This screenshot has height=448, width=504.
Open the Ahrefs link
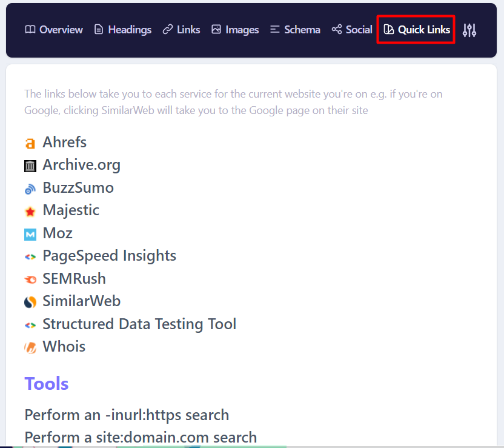click(x=65, y=142)
